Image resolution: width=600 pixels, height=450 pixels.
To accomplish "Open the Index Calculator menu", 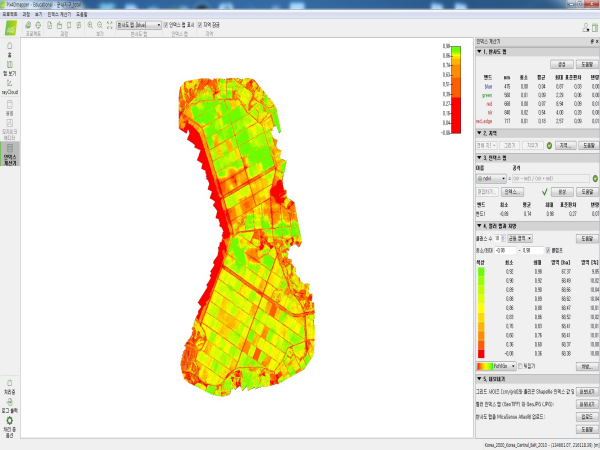I will pos(59,15).
